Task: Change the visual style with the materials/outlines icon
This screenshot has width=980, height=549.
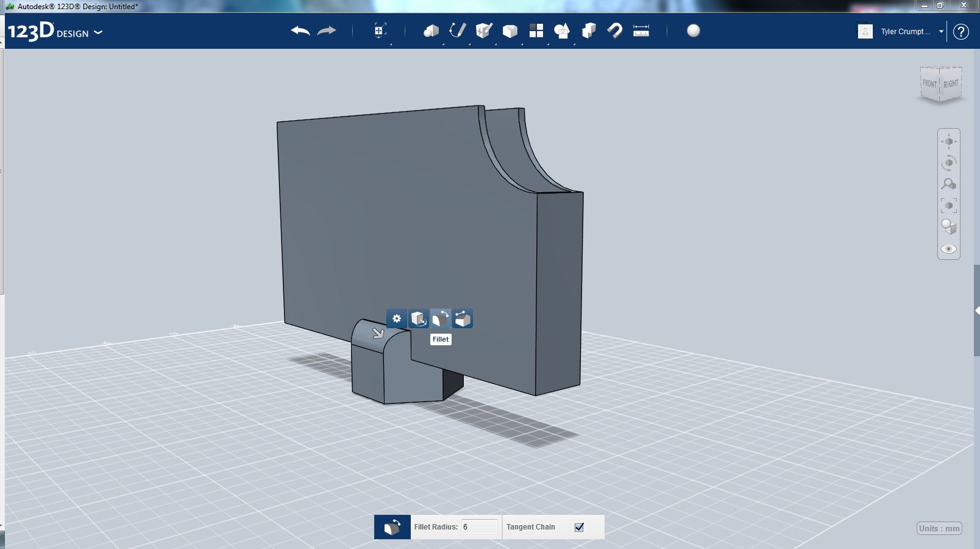Action: coord(949,227)
